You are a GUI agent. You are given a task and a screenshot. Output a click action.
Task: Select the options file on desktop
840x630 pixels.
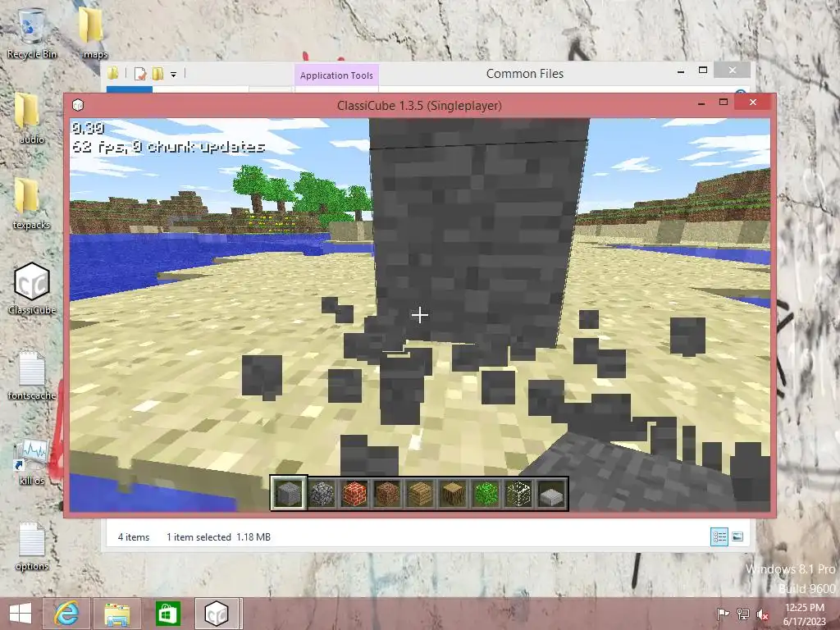click(32, 546)
